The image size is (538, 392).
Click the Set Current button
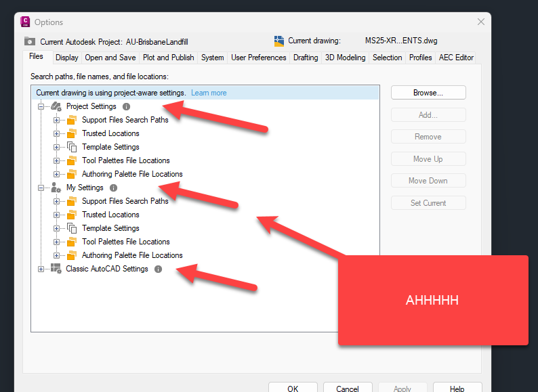pos(428,202)
